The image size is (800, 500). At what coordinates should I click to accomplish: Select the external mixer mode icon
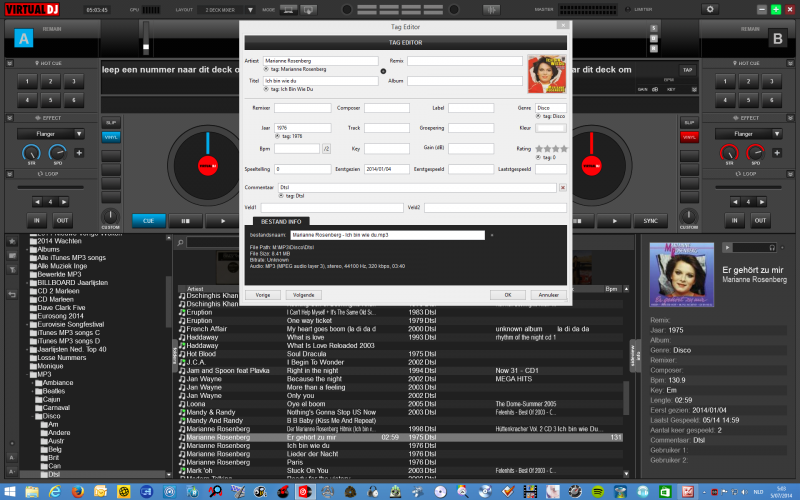point(309,10)
